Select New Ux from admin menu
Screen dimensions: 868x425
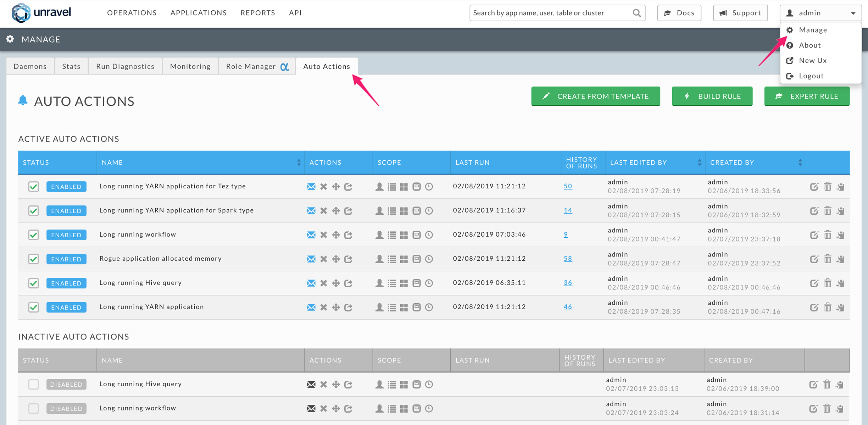(x=820, y=60)
